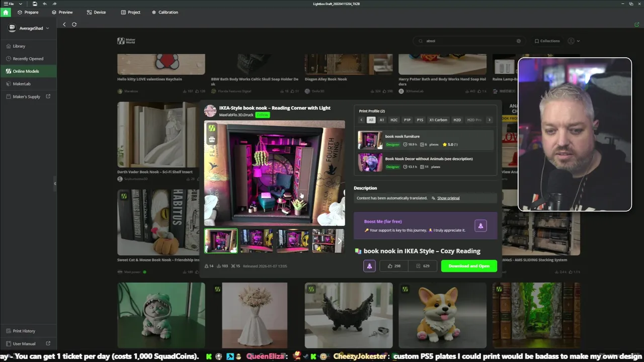Follow MaxFabFlo.3D.Druck with green button
This screenshot has height=362, width=644.
262,115
